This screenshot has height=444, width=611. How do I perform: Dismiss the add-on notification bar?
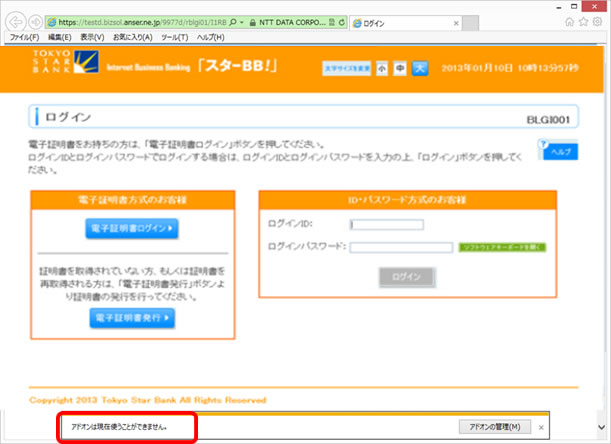tap(541, 427)
